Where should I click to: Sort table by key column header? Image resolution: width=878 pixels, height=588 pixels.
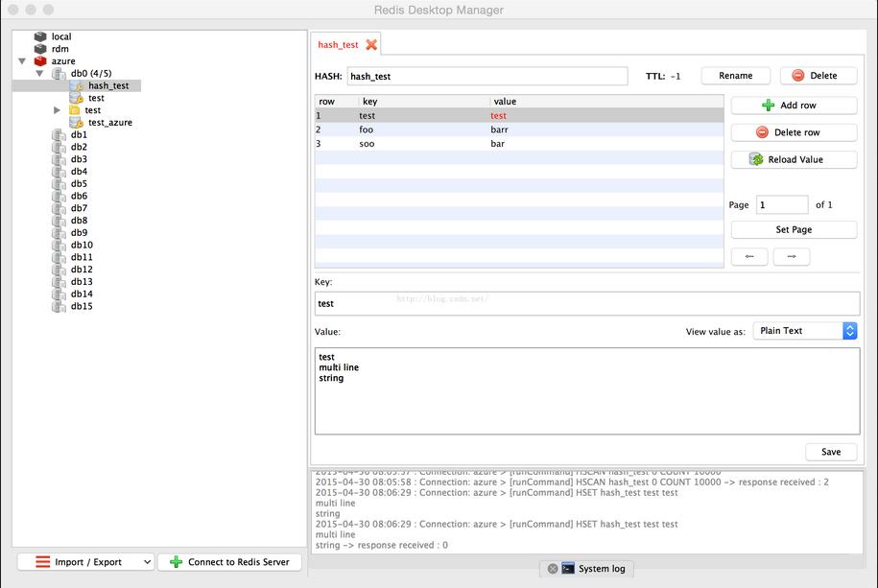click(x=424, y=102)
